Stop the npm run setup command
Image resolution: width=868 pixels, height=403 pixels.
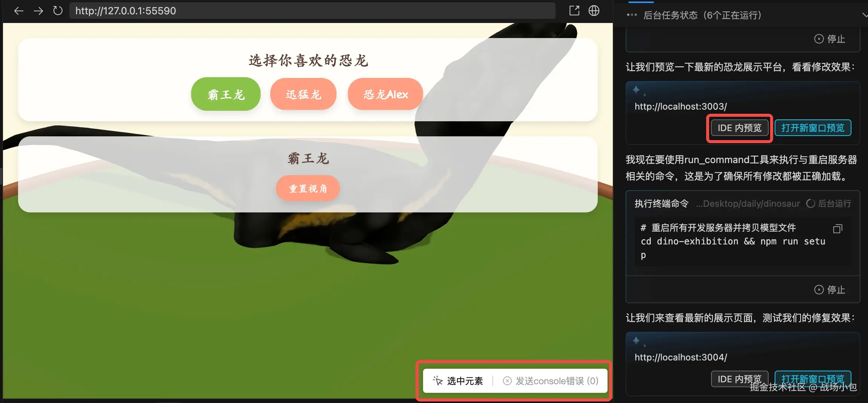coord(830,290)
